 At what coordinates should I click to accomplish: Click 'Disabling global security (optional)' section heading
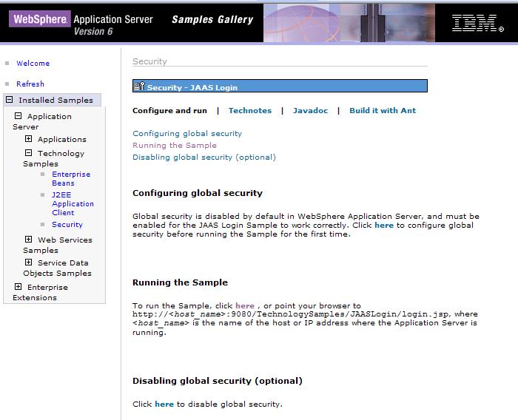coord(218,381)
